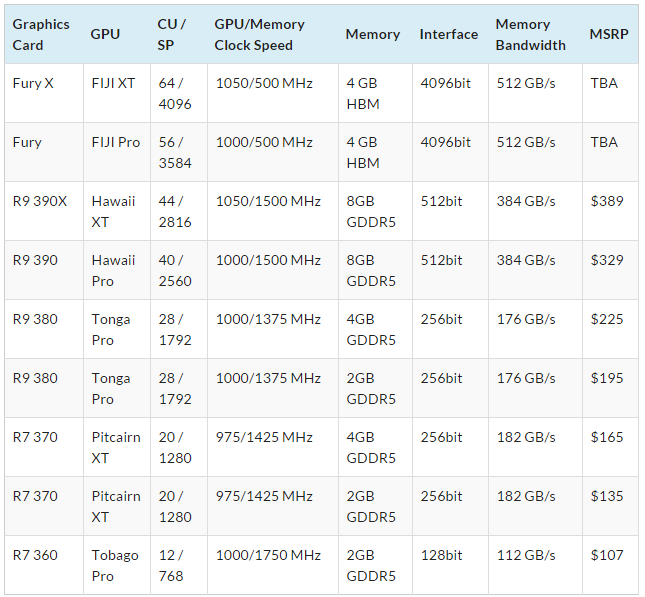645x597 pixels.
Task: Click the Fury card name cell
Action: coord(44,152)
